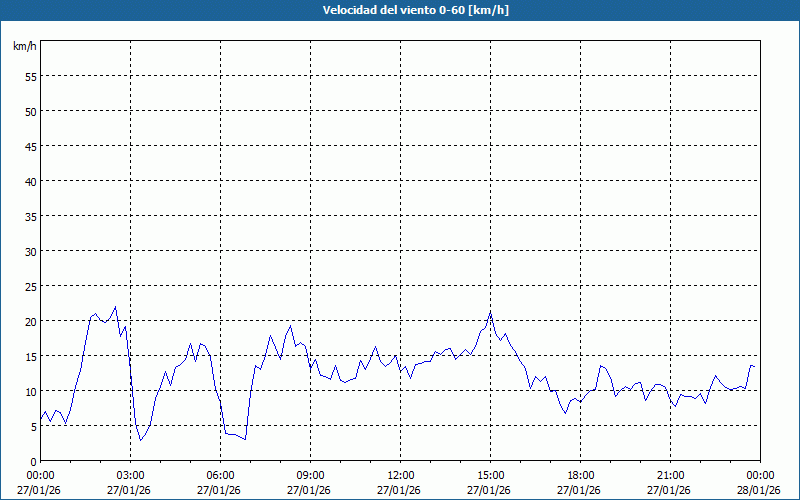
Task: Select the 06:00 time label on the x-axis
Action: tap(220, 475)
